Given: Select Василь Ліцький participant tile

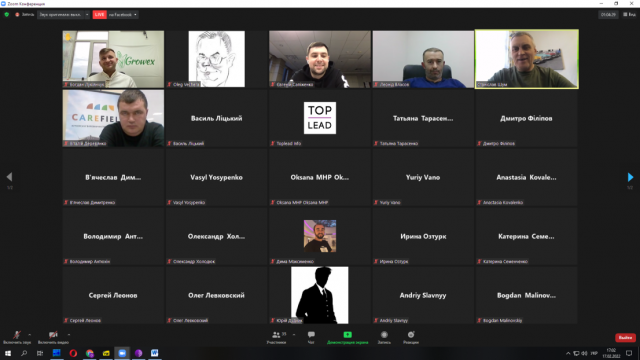Looking at the screenshot, I should click(217, 118).
